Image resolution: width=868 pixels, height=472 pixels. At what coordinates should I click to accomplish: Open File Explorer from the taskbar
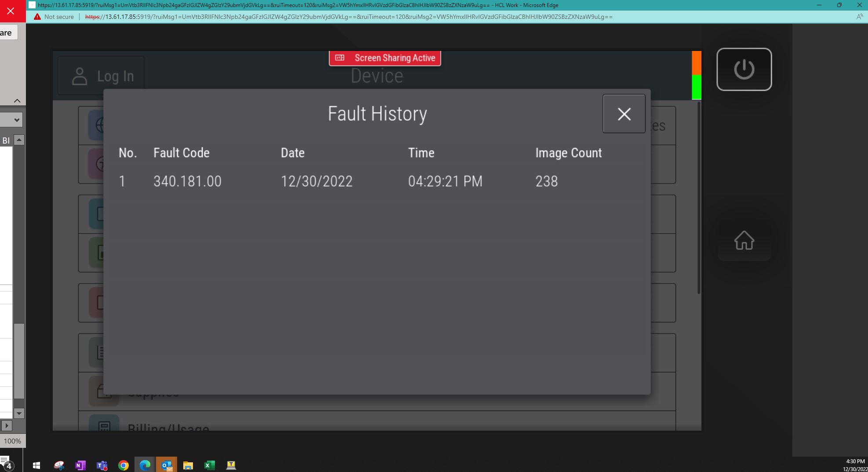(188, 465)
